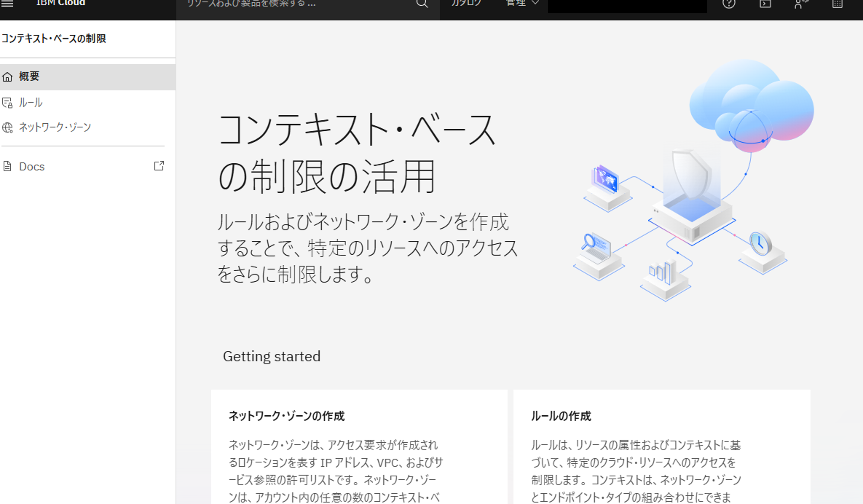Click the ルール sidebar icon

[7, 103]
